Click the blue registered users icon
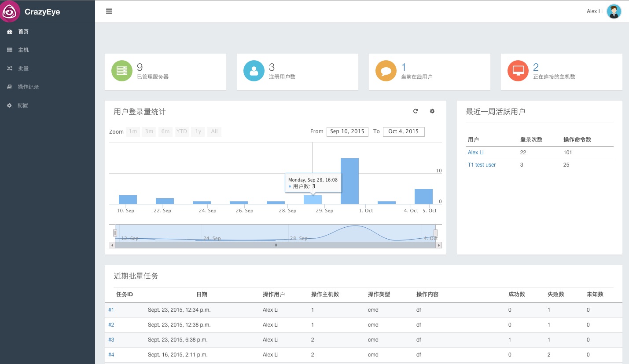Viewport: 629px width, 364px height. click(x=254, y=71)
